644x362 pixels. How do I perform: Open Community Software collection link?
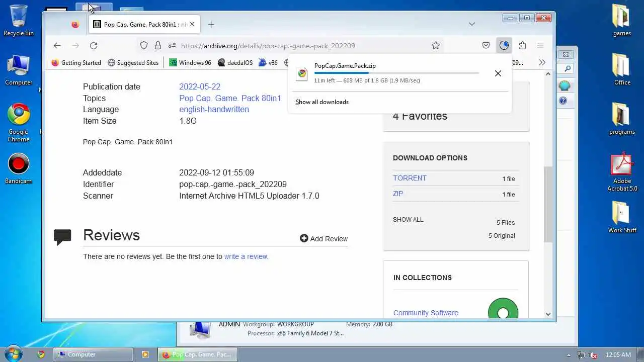(x=426, y=313)
